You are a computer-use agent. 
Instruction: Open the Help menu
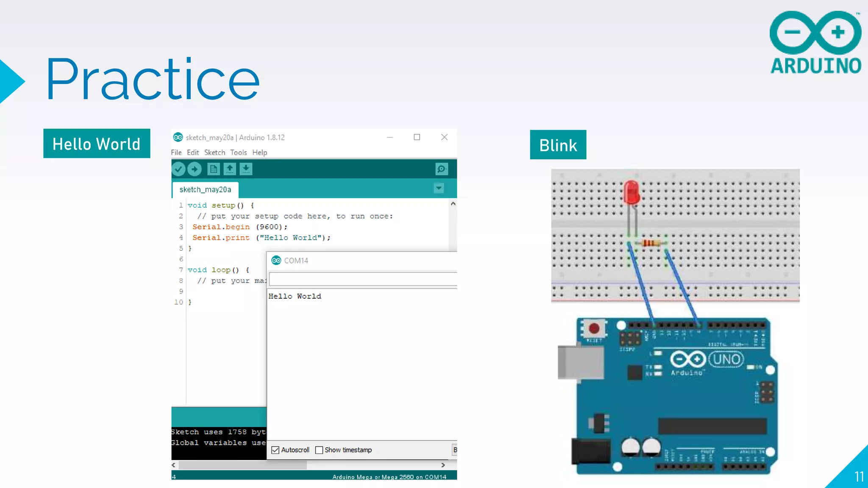[x=259, y=152]
